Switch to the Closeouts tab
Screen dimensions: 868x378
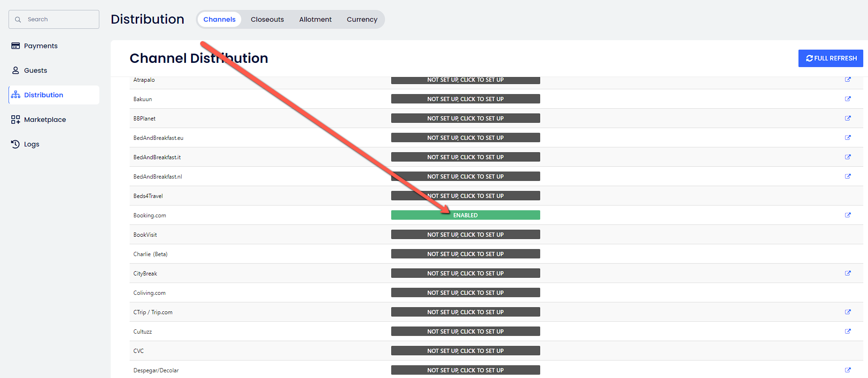(x=267, y=19)
